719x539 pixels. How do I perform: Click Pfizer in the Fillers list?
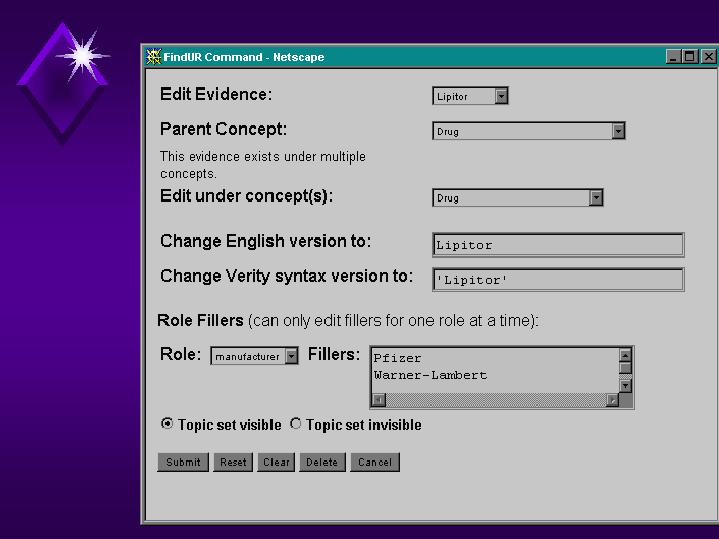397,358
